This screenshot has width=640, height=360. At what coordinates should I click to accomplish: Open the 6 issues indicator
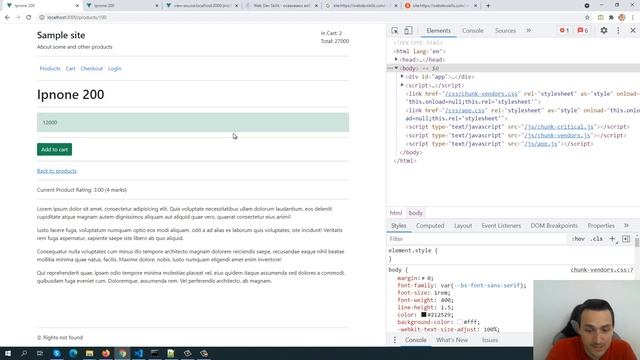[583, 31]
